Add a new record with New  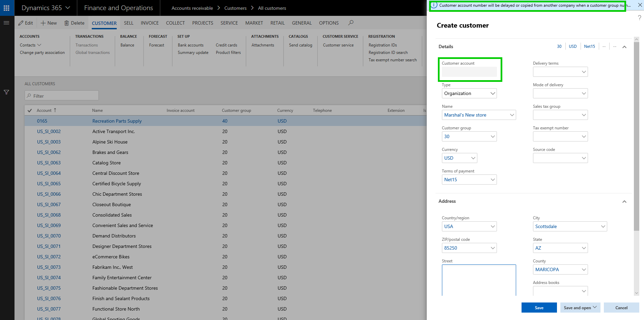pyautogui.click(x=49, y=23)
